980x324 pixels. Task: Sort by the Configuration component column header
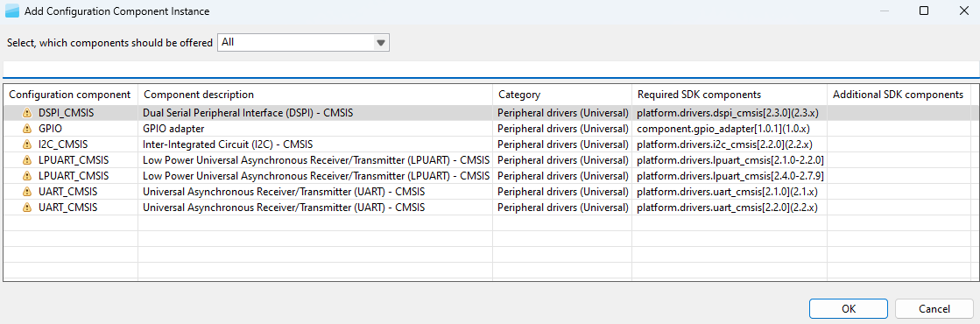(71, 95)
